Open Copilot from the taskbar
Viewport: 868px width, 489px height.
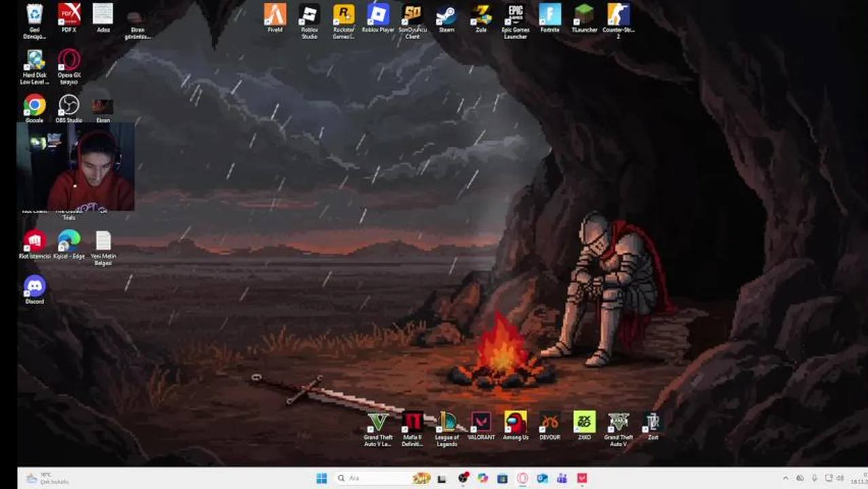(483, 478)
